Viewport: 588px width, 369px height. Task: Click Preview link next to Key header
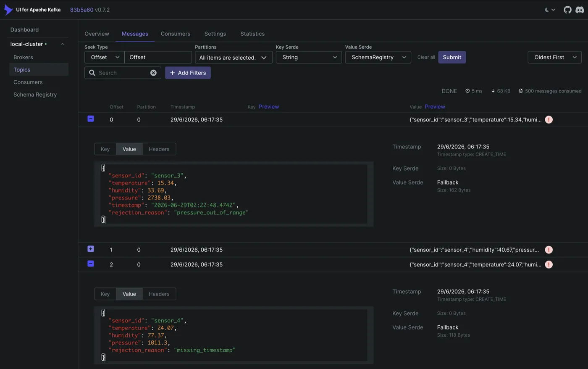point(269,107)
